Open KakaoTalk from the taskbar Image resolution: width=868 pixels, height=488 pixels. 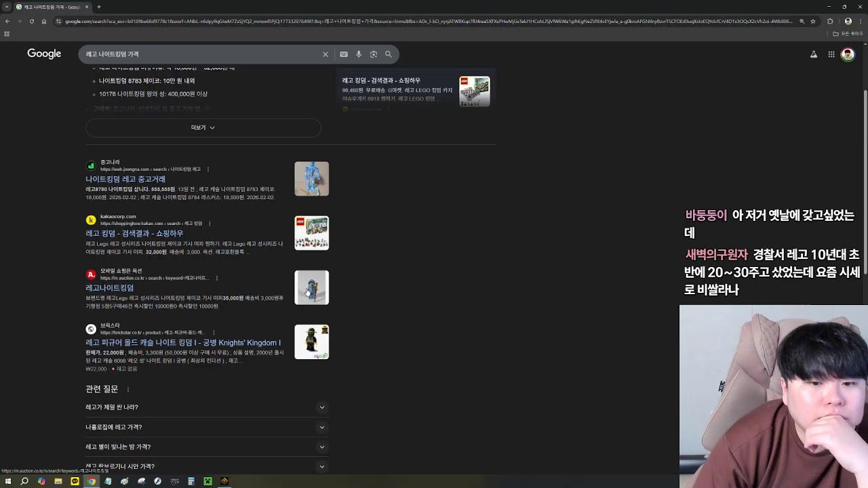(75, 481)
